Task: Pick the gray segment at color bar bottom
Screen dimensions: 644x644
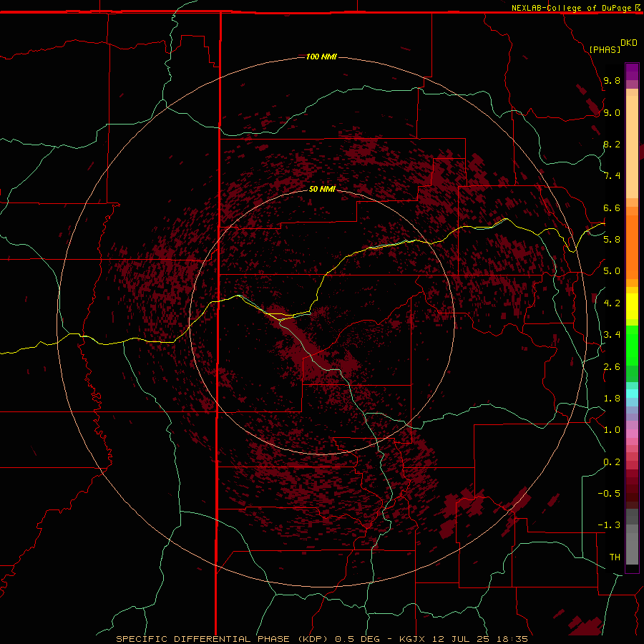Action: click(632, 548)
